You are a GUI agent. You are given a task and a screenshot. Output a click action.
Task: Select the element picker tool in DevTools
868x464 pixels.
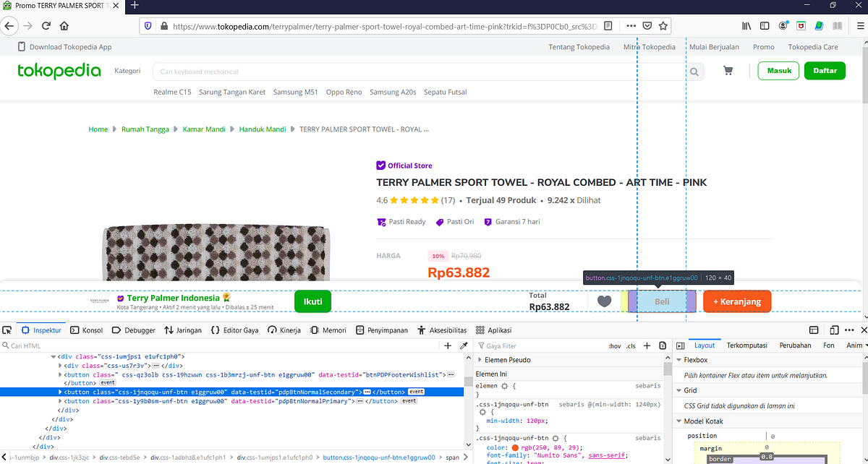7,330
